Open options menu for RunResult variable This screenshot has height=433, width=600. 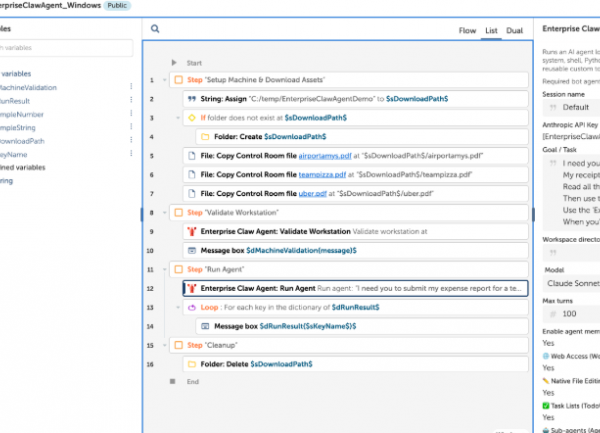pos(131,100)
